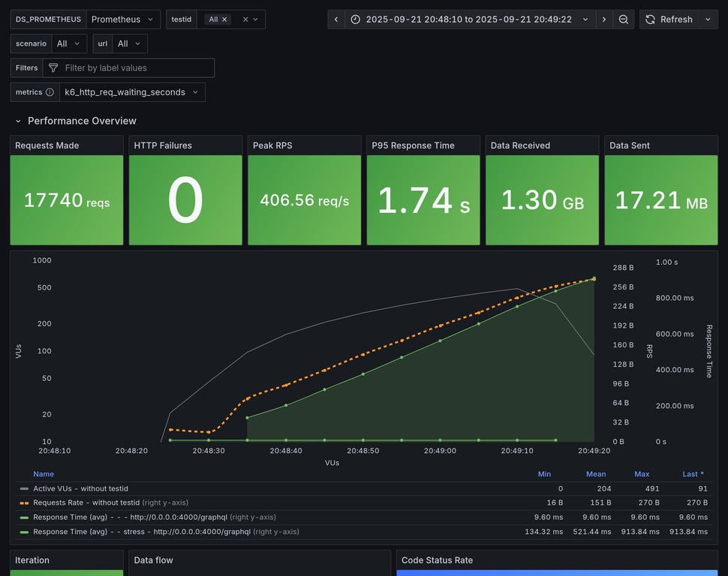This screenshot has width=728, height=576.
Task: Click the clock icon in time picker
Action: point(356,19)
